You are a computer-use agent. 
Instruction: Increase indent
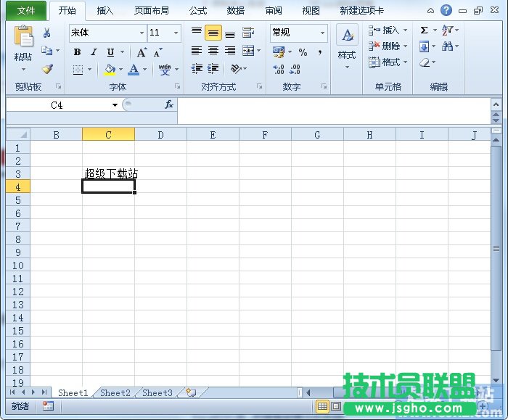213,69
